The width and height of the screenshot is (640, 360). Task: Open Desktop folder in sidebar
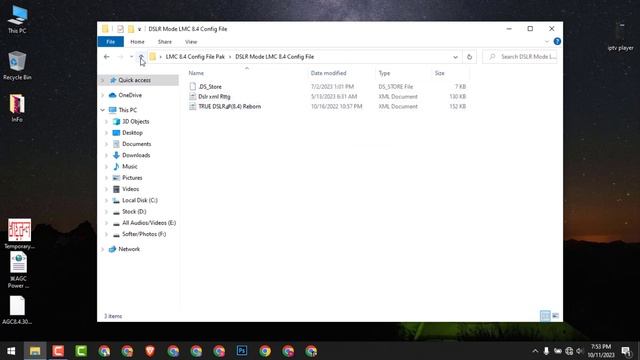click(132, 133)
